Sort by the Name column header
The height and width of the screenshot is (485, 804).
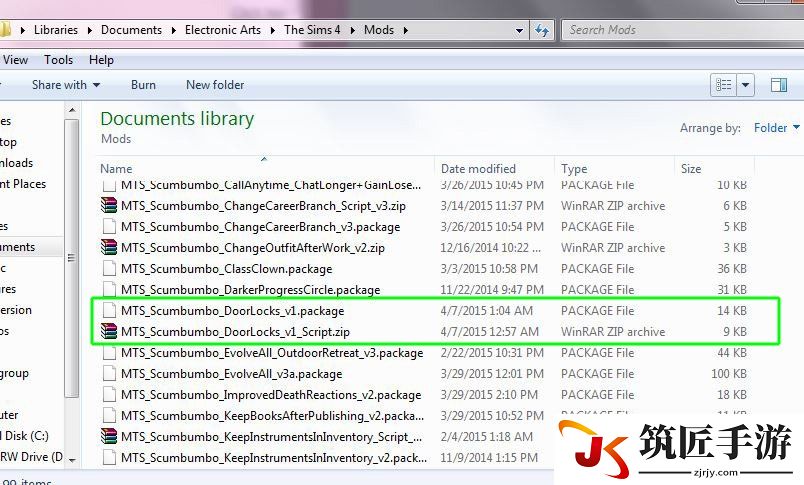tap(116, 169)
